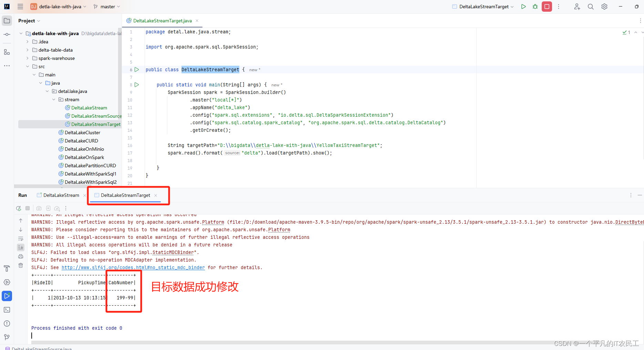The height and width of the screenshot is (350, 644).
Task: Click the stop square in Run toolbar
Action: (x=28, y=208)
